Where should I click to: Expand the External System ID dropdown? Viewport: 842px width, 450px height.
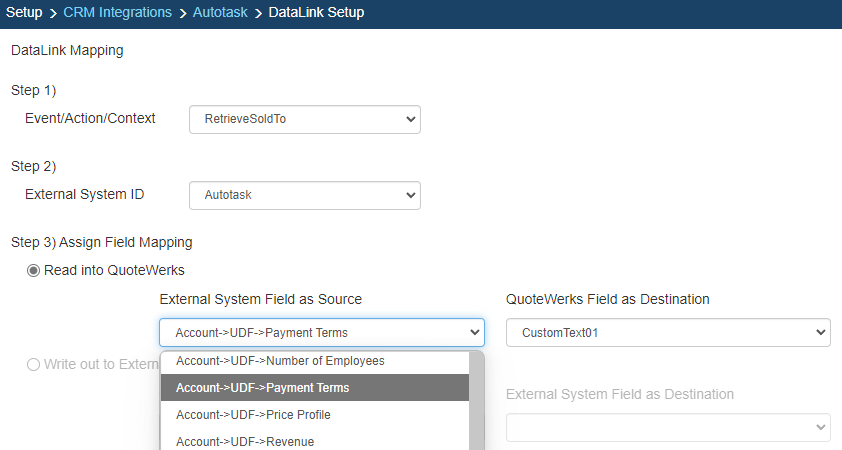(x=304, y=195)
